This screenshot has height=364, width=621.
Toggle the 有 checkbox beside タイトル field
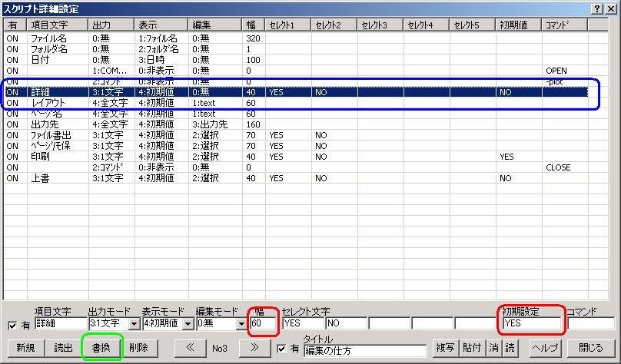(281, 348)
